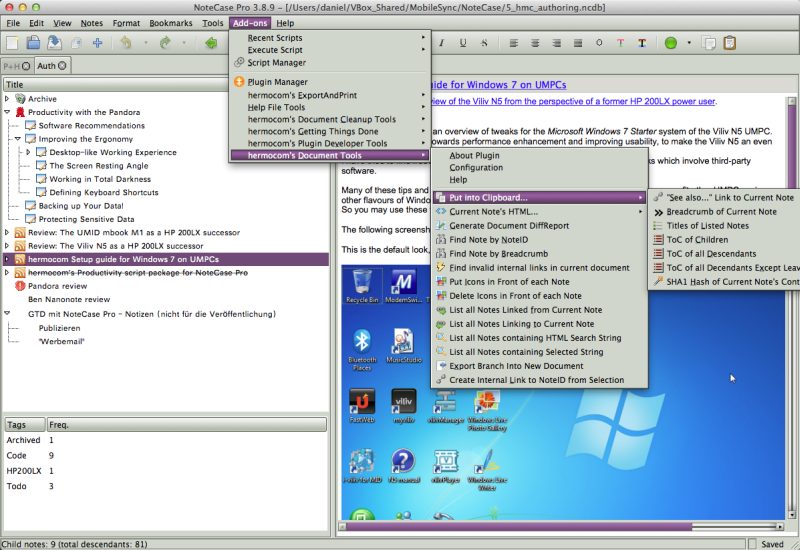This screenshot has height=550, width=800.
Task: Select Software Recommendations note
Action: [x=92, y=126]
